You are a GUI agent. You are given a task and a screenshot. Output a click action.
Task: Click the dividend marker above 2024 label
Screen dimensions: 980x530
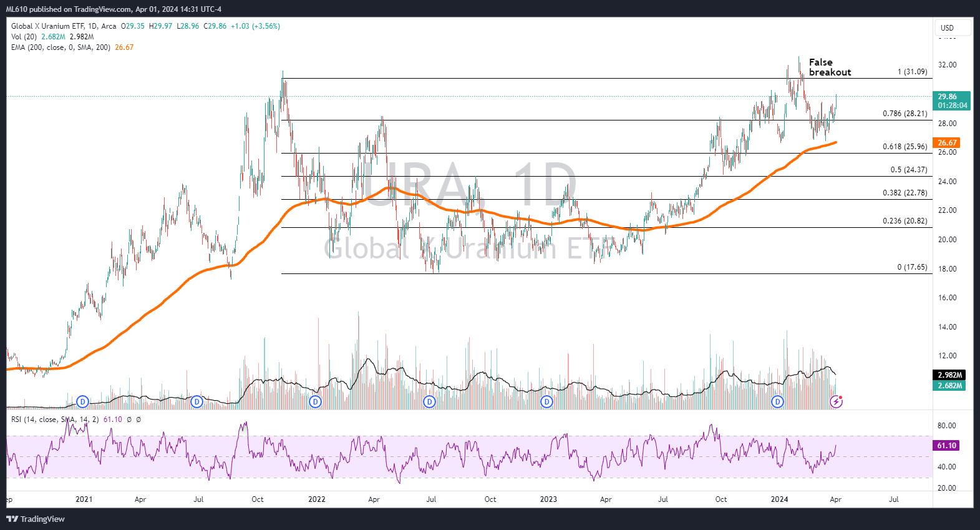(x=777, y=401)
